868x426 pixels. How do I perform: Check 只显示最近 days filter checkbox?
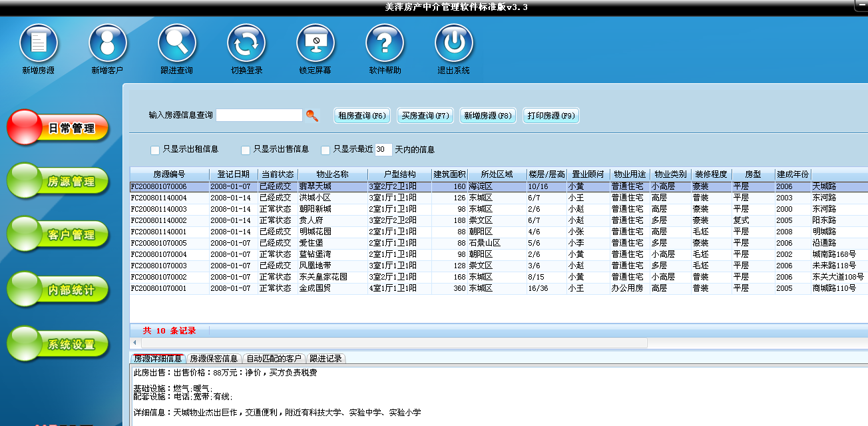point(325,150)
